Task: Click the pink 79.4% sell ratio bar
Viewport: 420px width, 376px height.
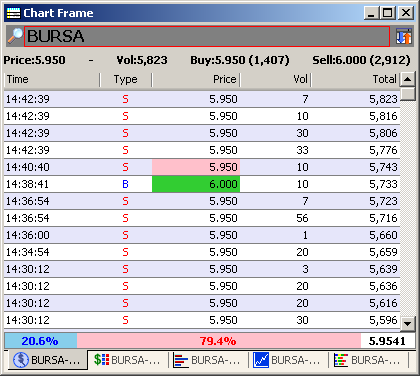Action: pos(219,341)
